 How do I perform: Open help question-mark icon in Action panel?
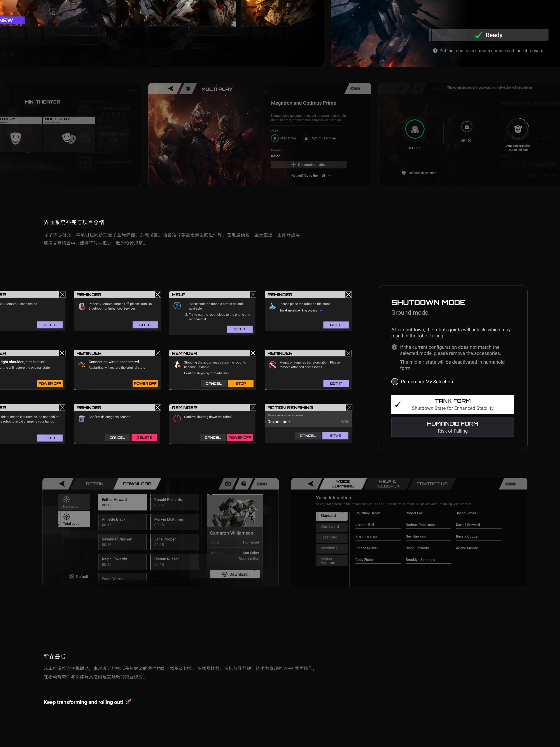click(x=244, y=484)
